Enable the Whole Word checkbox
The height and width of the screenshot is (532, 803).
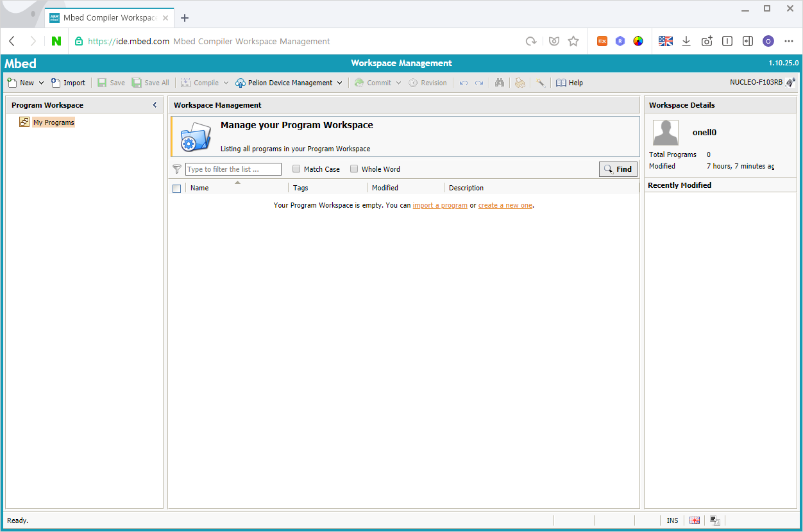point(354,169)
